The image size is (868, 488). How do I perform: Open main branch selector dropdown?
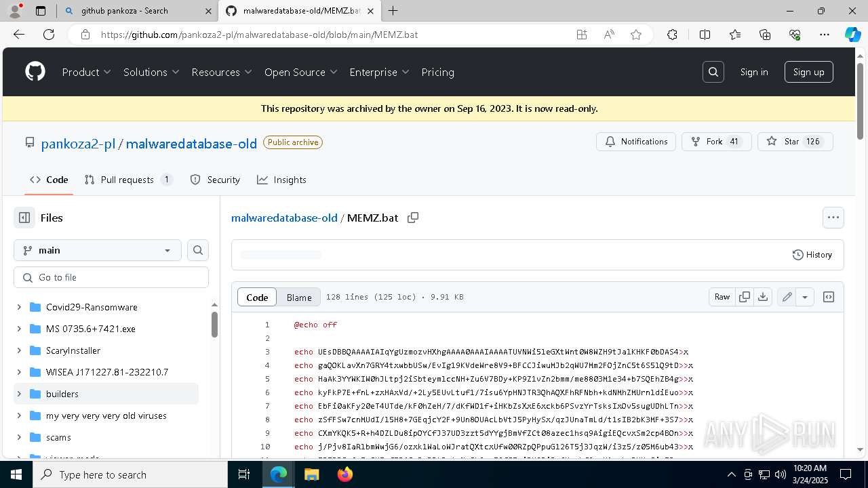98,250
